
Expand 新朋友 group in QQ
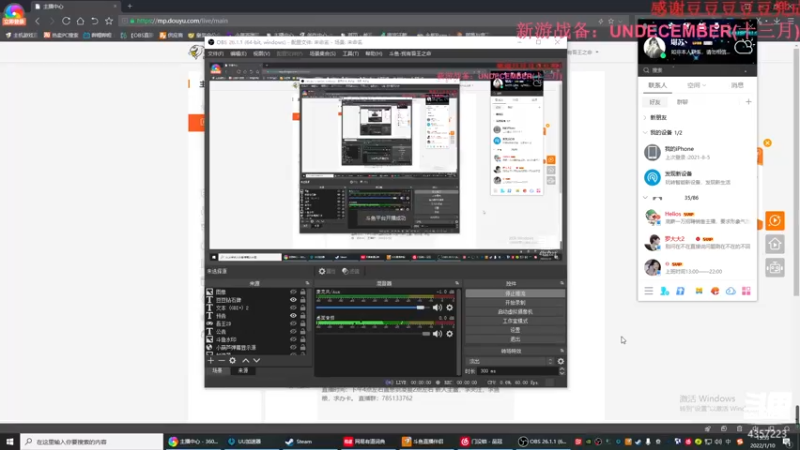pos(645,117)
